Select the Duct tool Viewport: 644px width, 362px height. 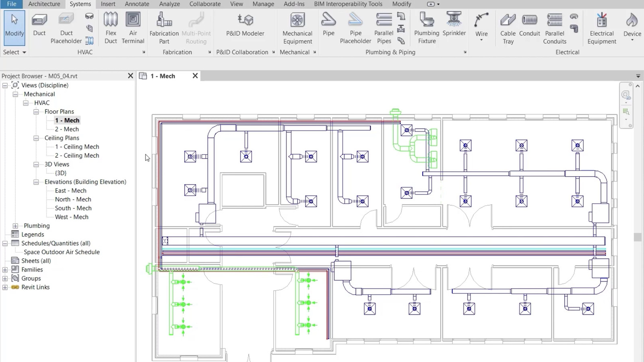tap(39, 25)
